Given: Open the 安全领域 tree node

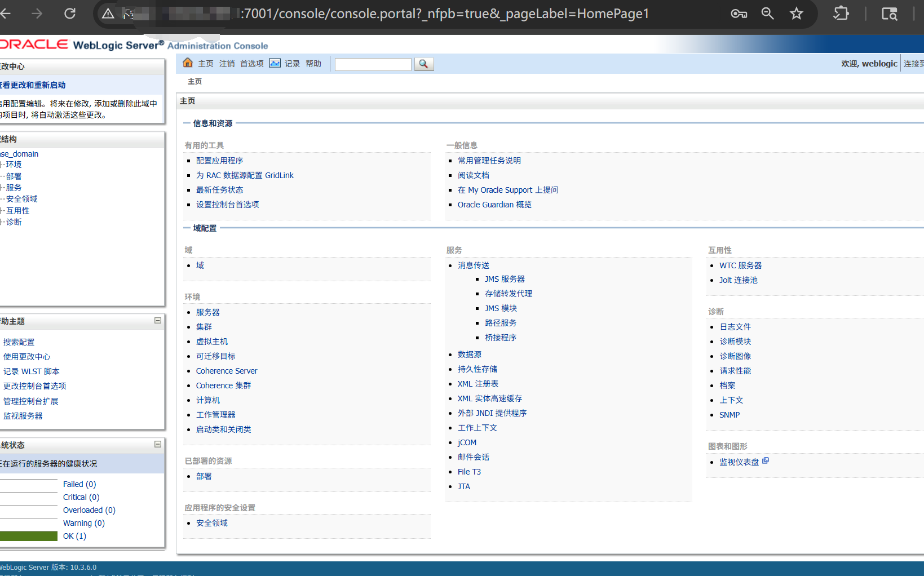Looking at the screenshot, I should pos(21,199).
